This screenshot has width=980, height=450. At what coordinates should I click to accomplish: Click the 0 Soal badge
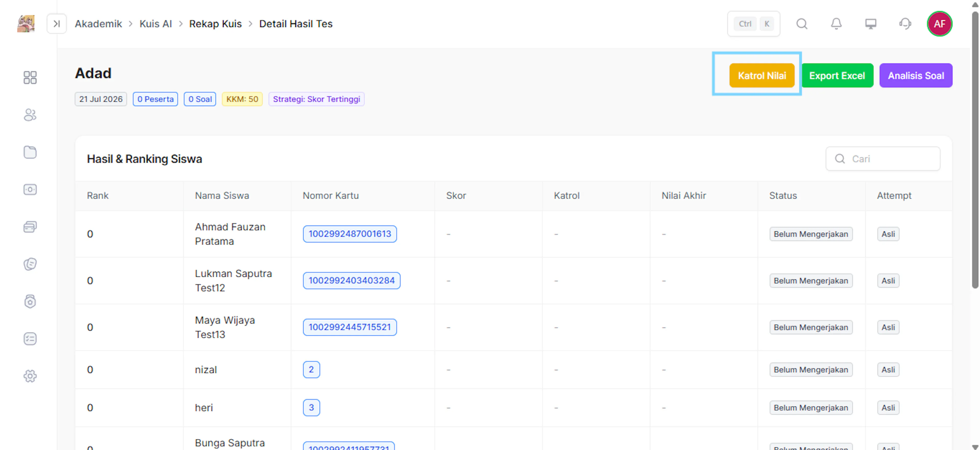point(200,99)
